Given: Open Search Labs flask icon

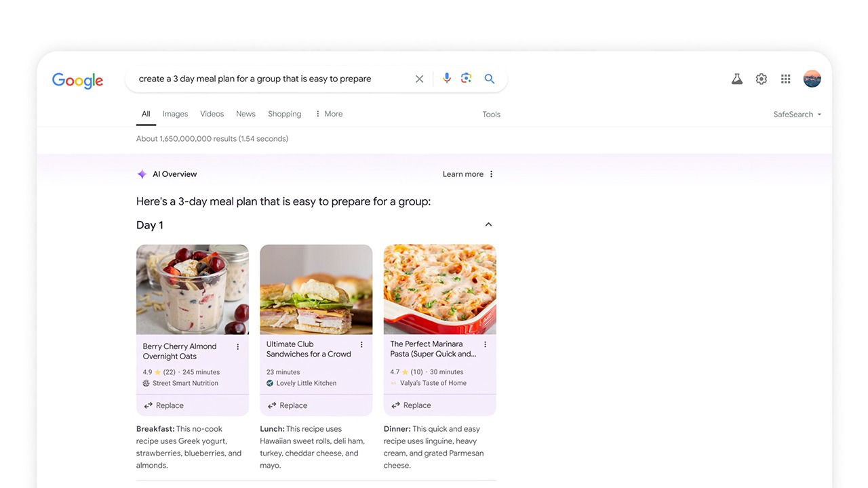Looking at the screenshot, I should [x=737, y=79].
